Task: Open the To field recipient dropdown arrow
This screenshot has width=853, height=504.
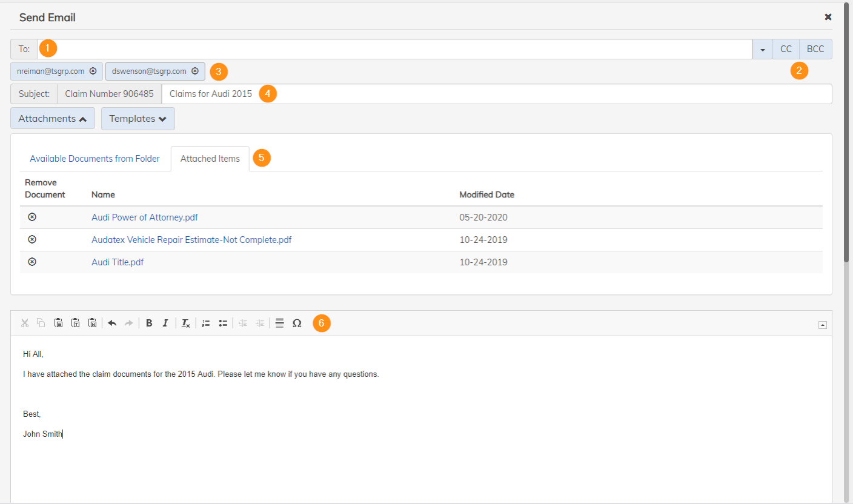Action: (x=762, y=49)
